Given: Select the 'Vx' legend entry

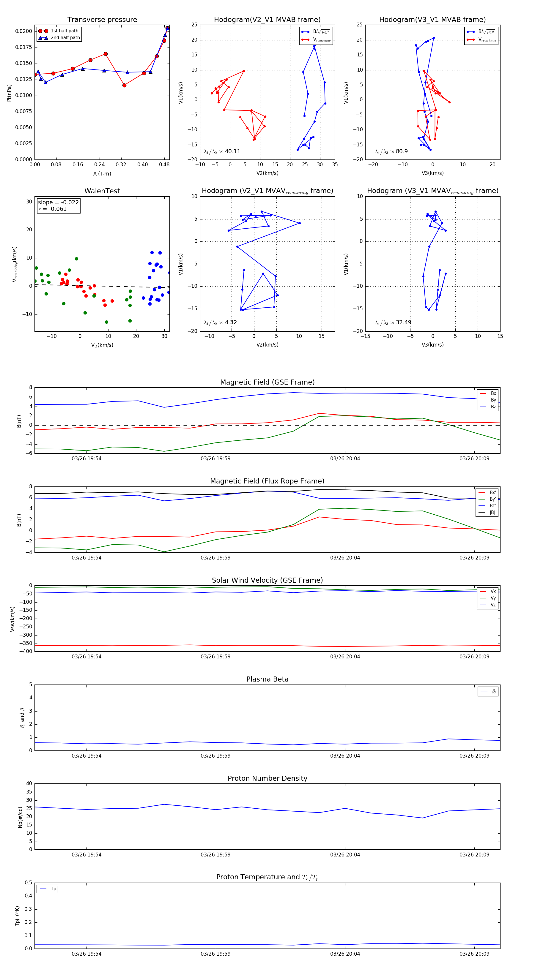Looking at the screenshot, I should click(488, 591).
